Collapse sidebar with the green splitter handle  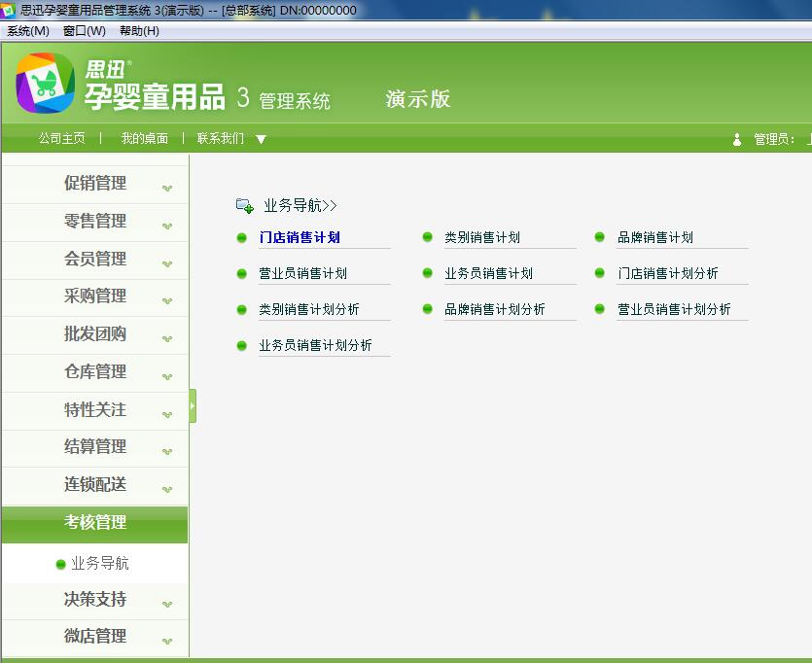(193, 405)
